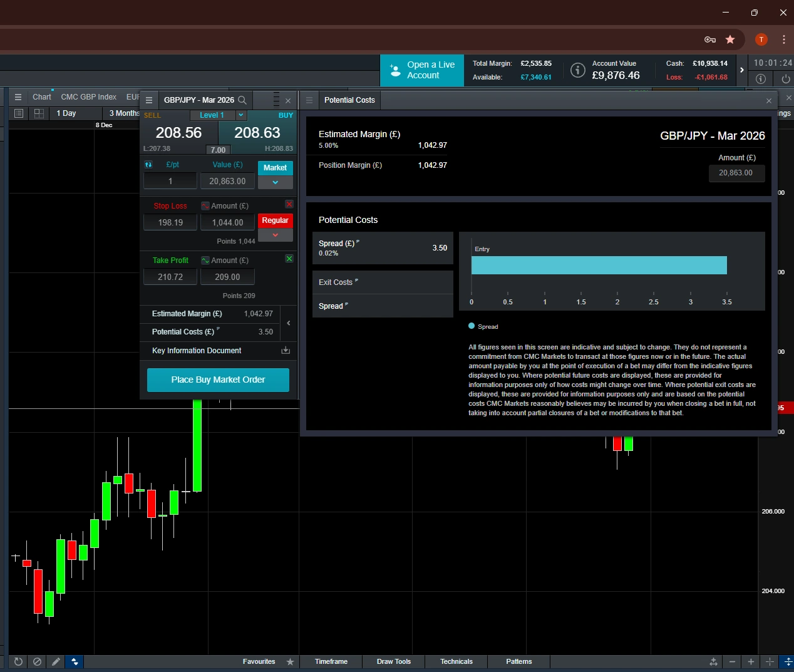794x672 pixels.
Task: Select the 1 Day timeframe tab
Action: 66,113
